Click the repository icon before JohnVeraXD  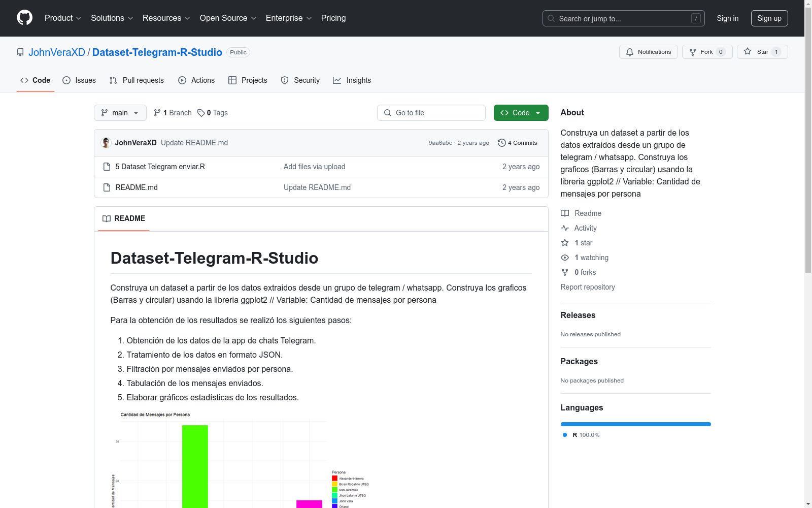tap(20, 52)
